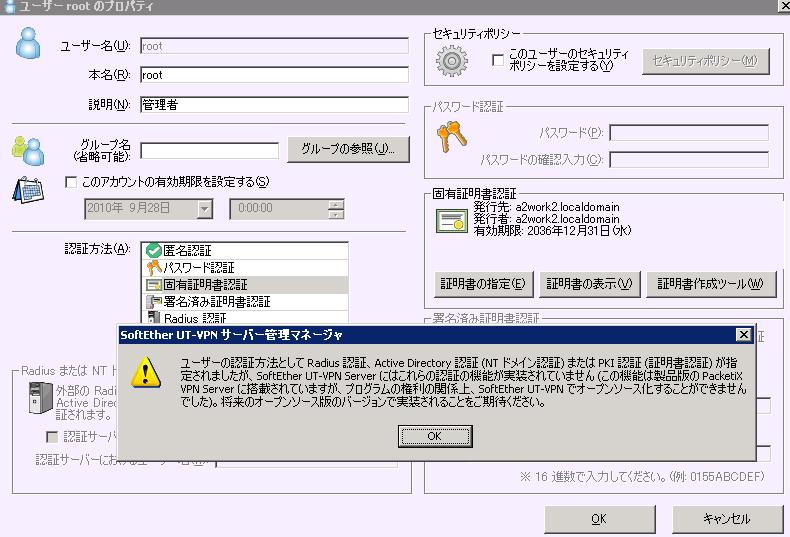Select 匿名認証 authentication method
Image resolution: width=790 pixels, height=537 pixels.
click(x=245, y=250)
